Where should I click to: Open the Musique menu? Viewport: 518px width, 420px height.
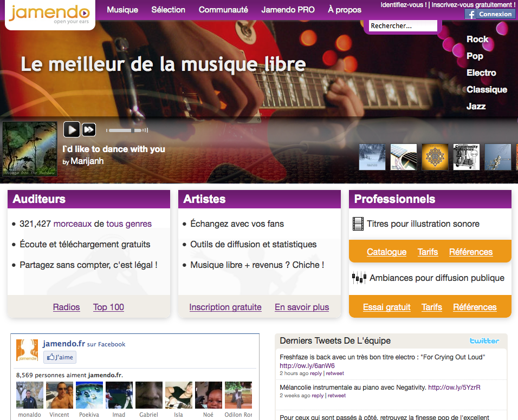click(x=122, y=10)
